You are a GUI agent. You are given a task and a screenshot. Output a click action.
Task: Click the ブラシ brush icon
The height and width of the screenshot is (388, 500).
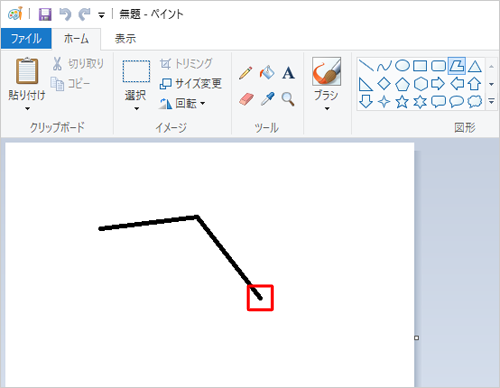(x=327, y=71)
